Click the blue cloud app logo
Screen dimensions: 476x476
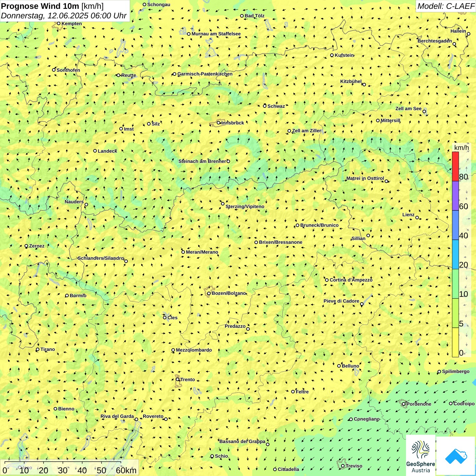tap(456, 456)
